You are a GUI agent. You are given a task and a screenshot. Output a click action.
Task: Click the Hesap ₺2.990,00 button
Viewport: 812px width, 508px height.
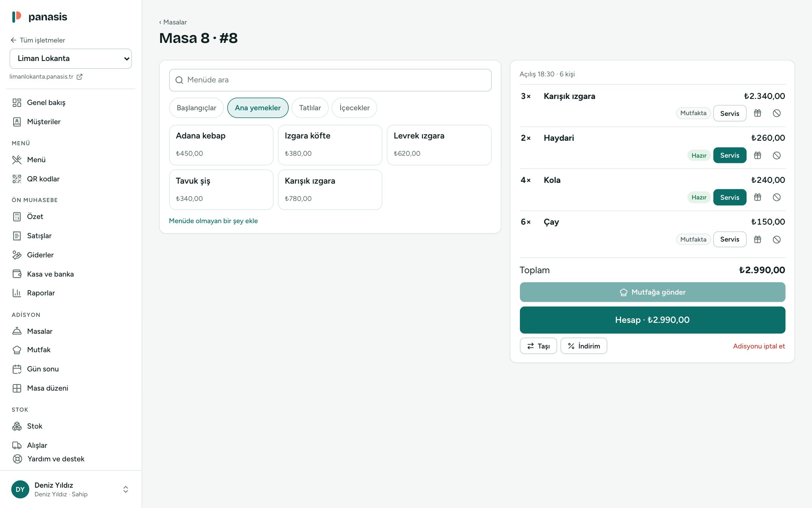pos(652,320)
